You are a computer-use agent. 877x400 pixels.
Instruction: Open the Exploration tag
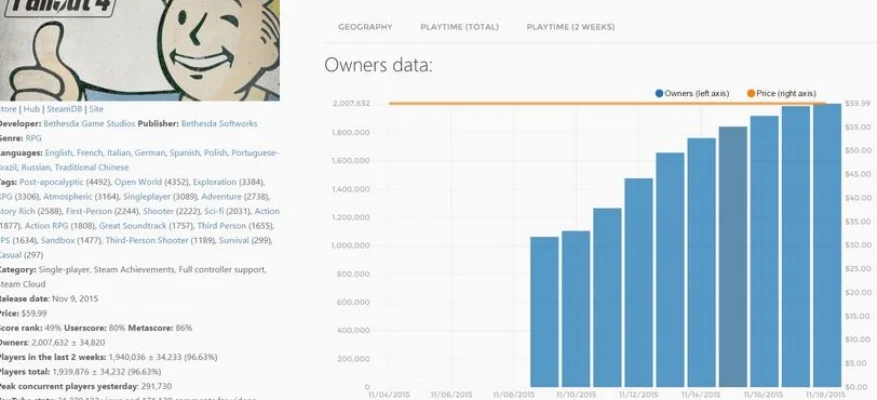(x=215, y=182)
